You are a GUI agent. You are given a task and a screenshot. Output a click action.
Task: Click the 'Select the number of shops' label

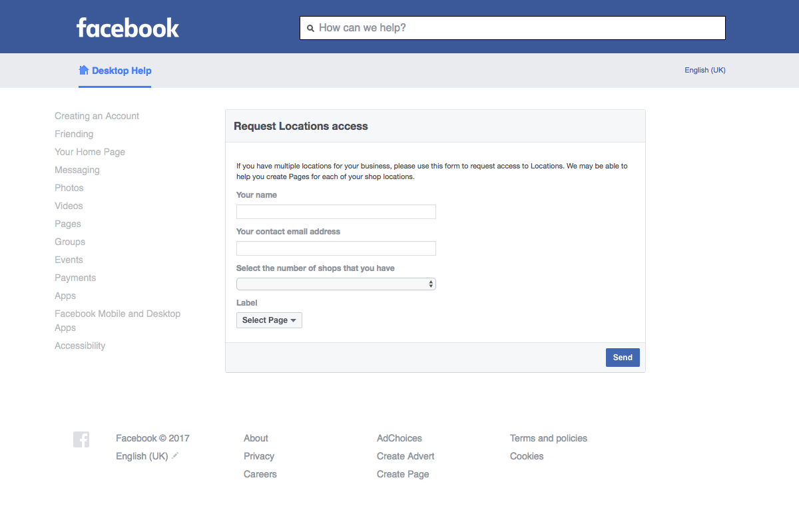(316, 268)
